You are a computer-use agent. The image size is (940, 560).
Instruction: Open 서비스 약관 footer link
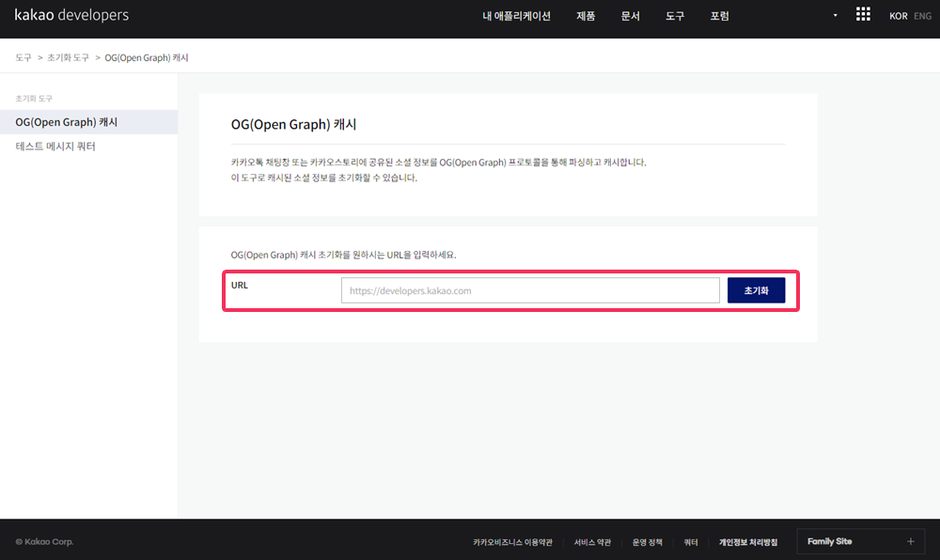[592, 542]
